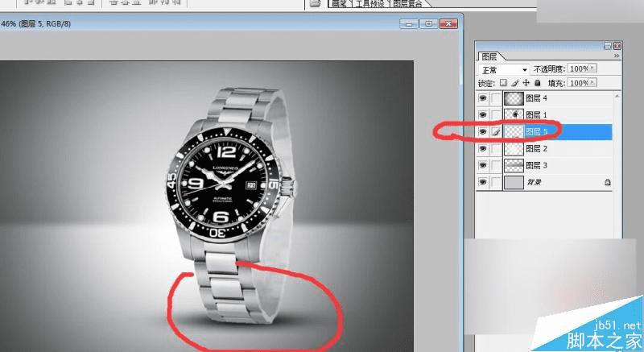The height and width of the screenshot is (352, 644).
Task: Open the 填充 fill slider arrow
Action: coord(593,82)
